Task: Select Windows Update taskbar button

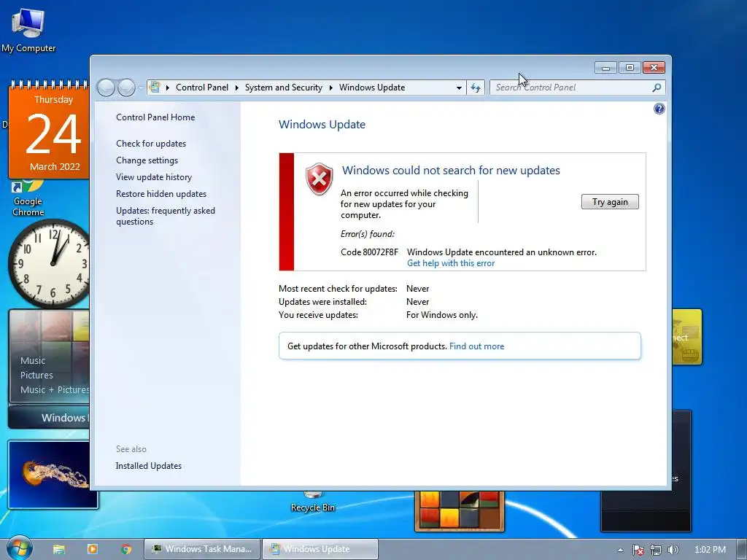Action: click(x=320, y=549)
